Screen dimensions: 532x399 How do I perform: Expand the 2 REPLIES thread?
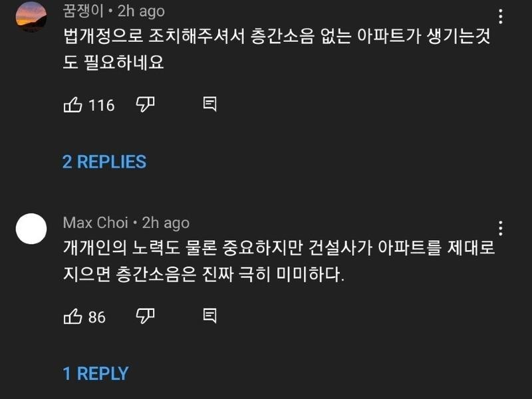pyautogui.click(x=104, y=162)
